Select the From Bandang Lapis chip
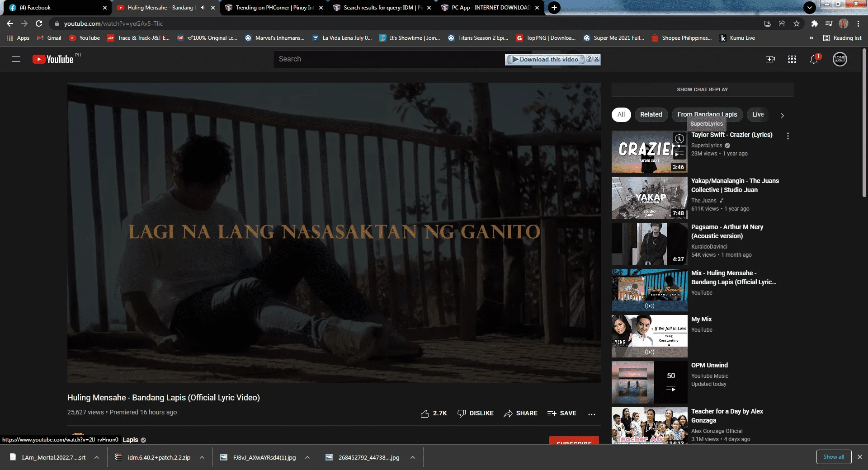Image resolution: width=868 pixels, height=470 pixels. (707, 115)
